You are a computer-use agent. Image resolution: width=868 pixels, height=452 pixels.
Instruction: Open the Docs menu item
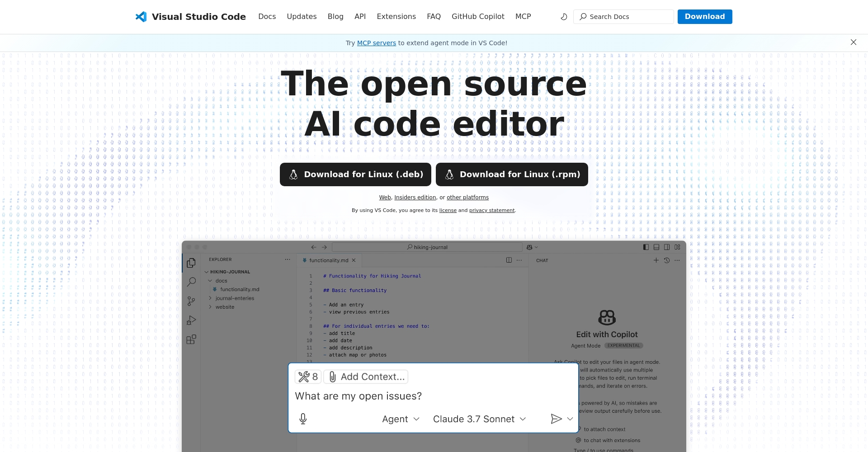coord(267,17)
